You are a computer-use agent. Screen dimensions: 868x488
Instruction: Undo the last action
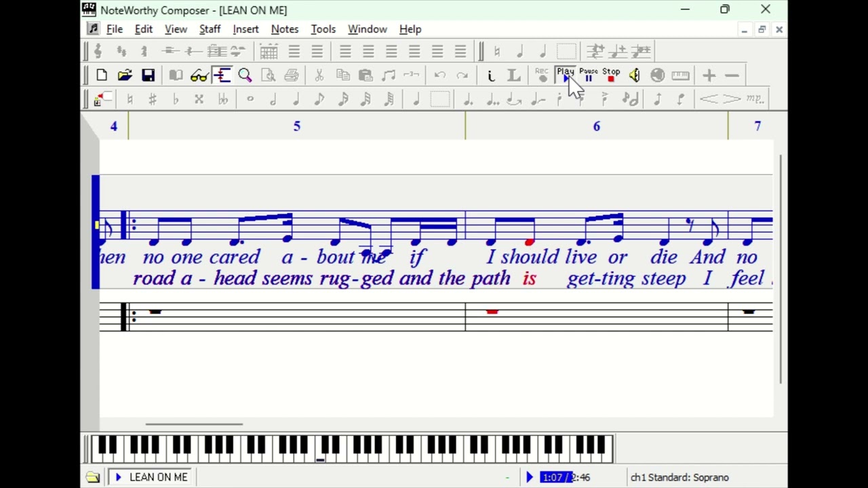point(439,75)
